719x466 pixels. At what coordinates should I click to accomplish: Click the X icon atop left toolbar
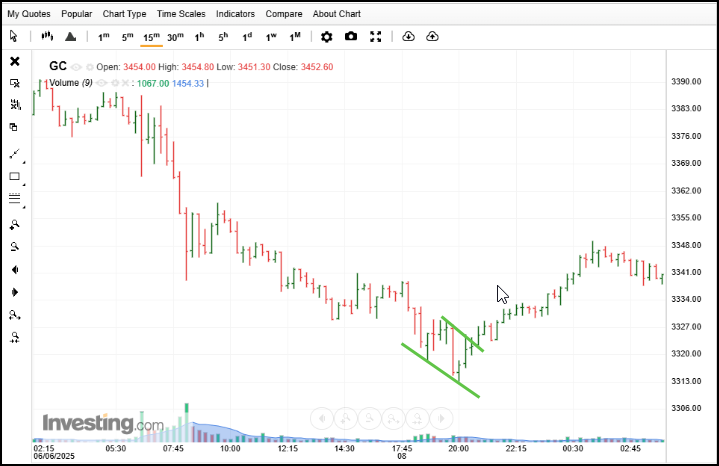click(x=15, y=61)
